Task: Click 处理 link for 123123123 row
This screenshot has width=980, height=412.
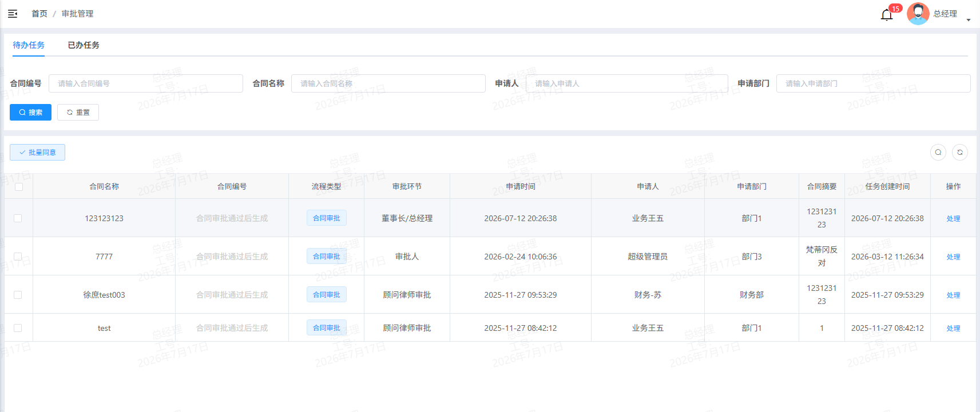Action: (x=953, y=218)
